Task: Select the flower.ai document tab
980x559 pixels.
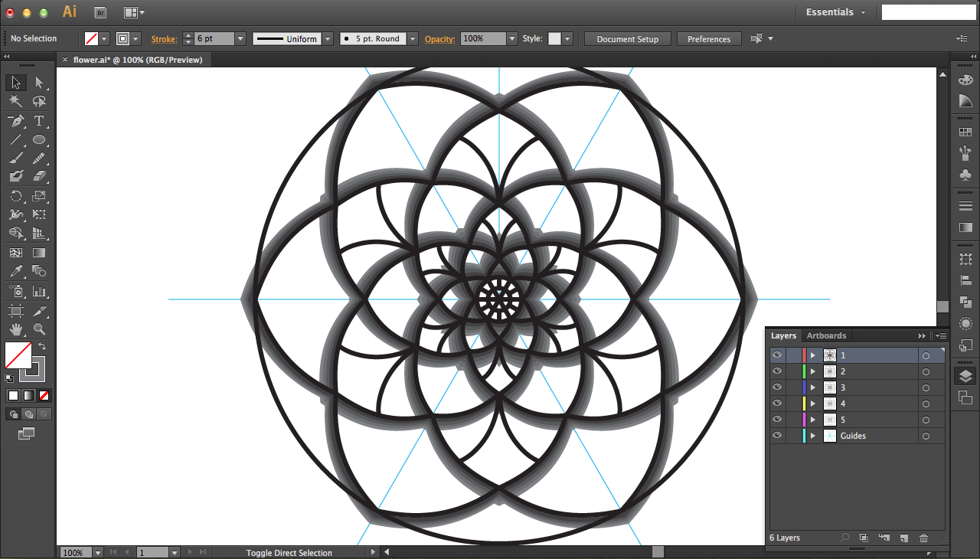Action: (138, 60)
